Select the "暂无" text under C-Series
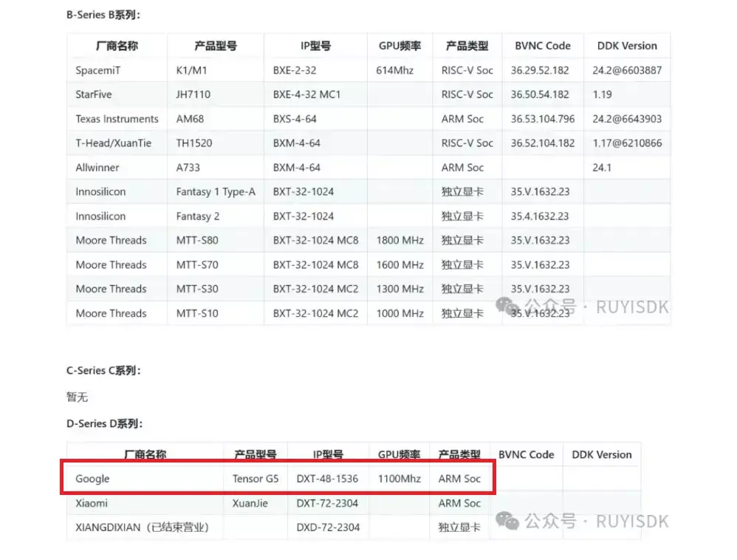Screen dimensions: 737x560 (77, 397)
